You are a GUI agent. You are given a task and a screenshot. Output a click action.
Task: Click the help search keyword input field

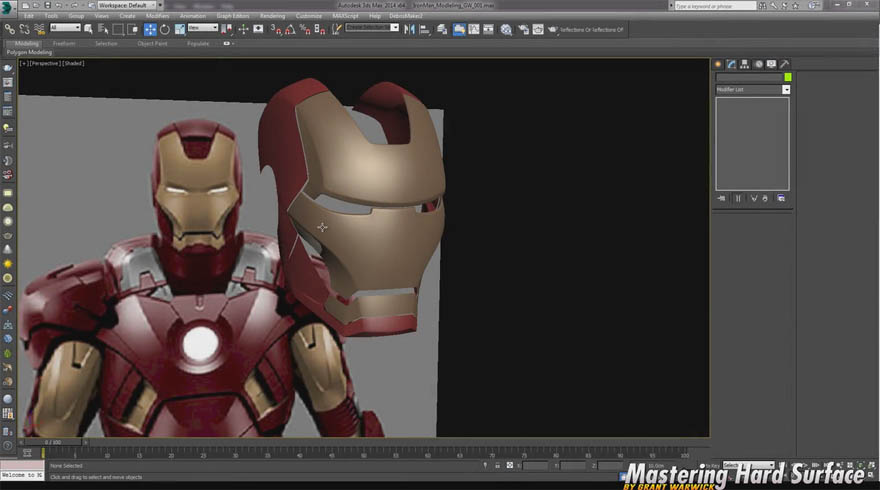click(x=715, y=6)
